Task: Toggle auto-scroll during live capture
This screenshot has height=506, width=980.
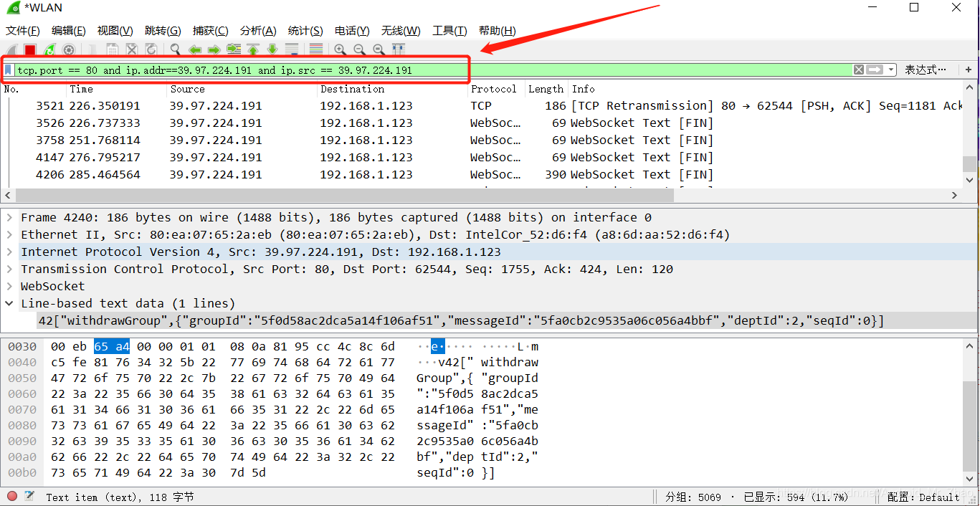Action: tap(292, 49)
